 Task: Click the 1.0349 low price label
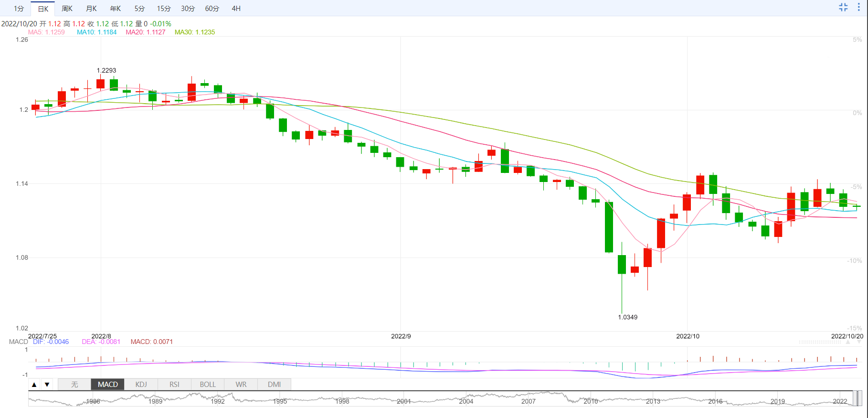(628, 317)
